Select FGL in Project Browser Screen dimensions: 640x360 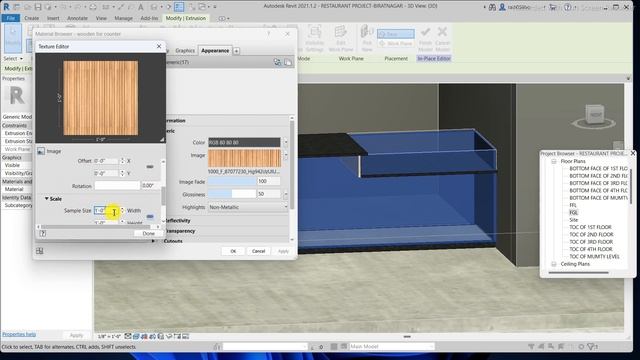pos(573,212)
